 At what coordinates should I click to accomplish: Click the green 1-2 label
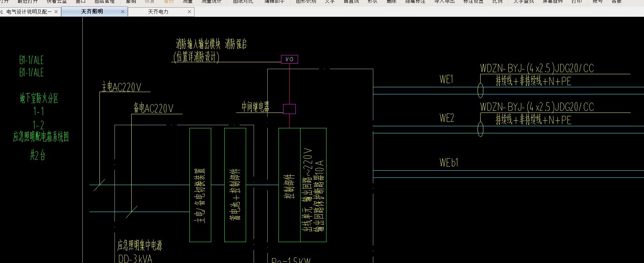tap(38, 125)
